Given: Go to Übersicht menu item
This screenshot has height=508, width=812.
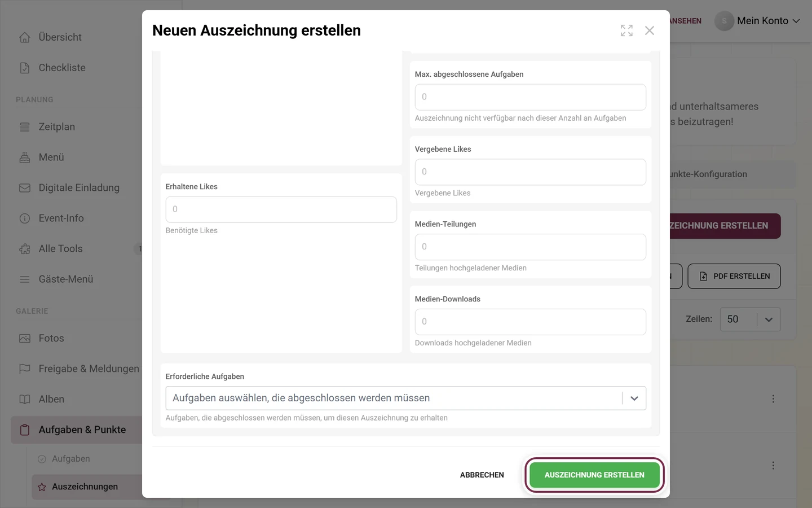Looking at the screenshot, I should tap(60, 37).
